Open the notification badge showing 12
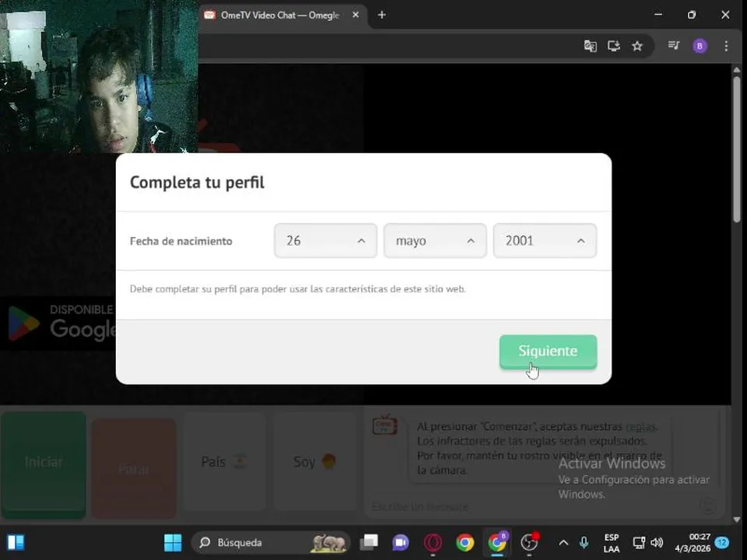Image resolution: width=747 pixels, height=560 pixels. pos(722,542)
